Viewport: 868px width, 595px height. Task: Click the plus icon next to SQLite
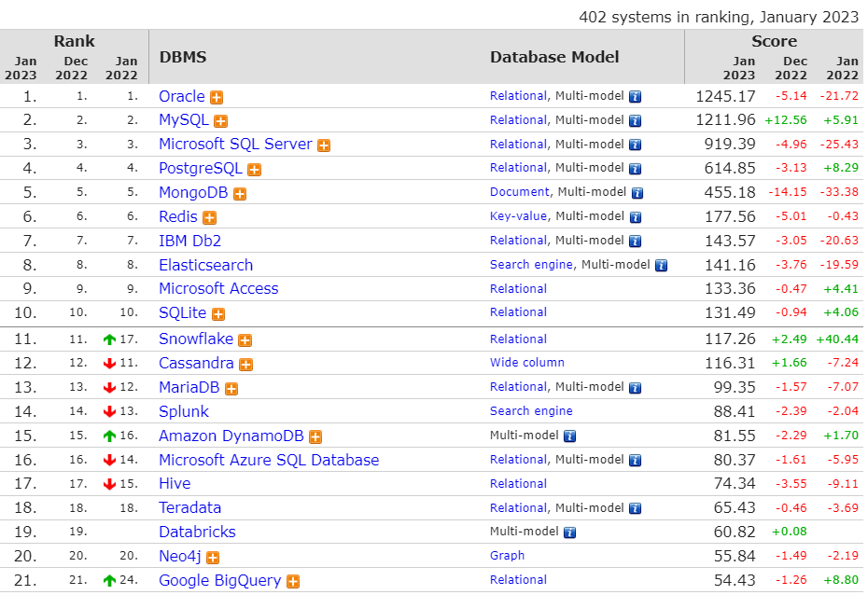pos(218,314)
